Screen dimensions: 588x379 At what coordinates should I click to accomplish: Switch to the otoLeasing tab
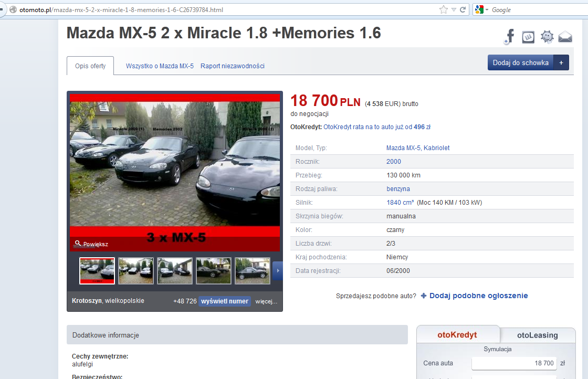(538, 335)
